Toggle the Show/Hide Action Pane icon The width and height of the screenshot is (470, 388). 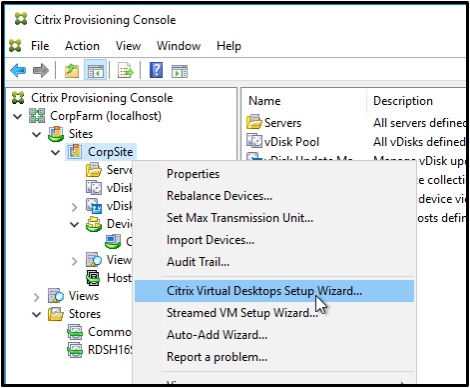[180, 71]
